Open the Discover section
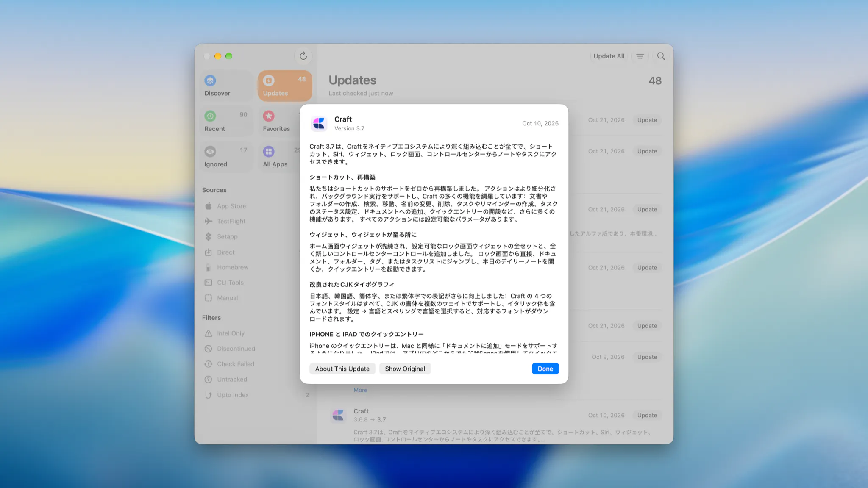The width and height of the screenshot is (868, 488). click(226, 86)
